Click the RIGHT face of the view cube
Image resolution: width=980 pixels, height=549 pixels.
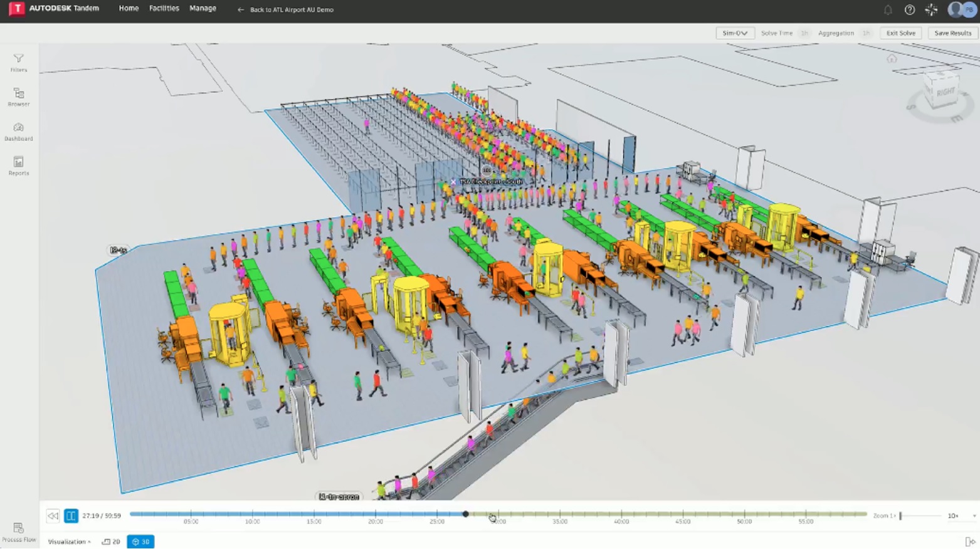(x=945, y=92)
